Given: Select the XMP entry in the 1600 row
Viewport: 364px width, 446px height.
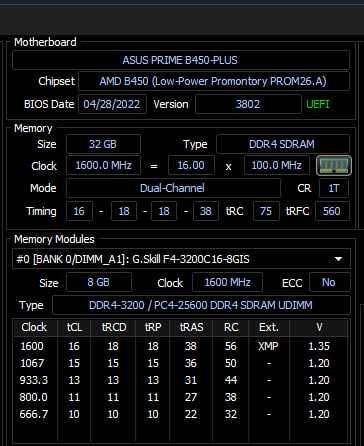Looking at the screenshot, I should pos(268,346).
